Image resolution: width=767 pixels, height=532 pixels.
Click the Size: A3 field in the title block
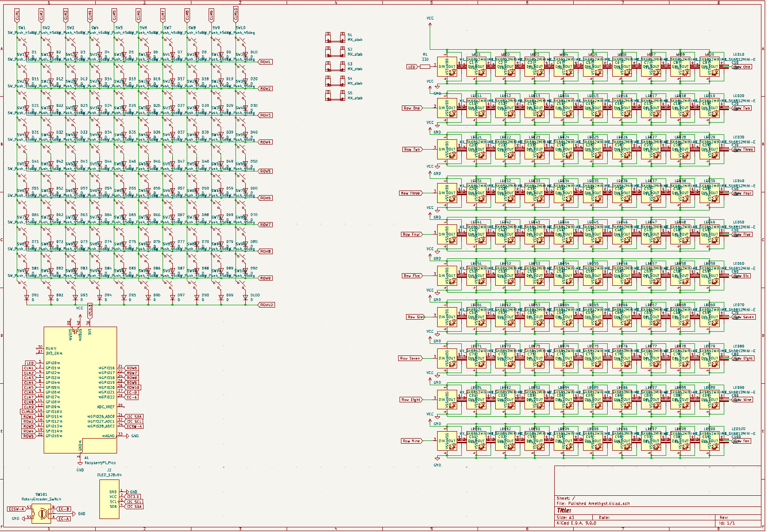tap(565, 517)
